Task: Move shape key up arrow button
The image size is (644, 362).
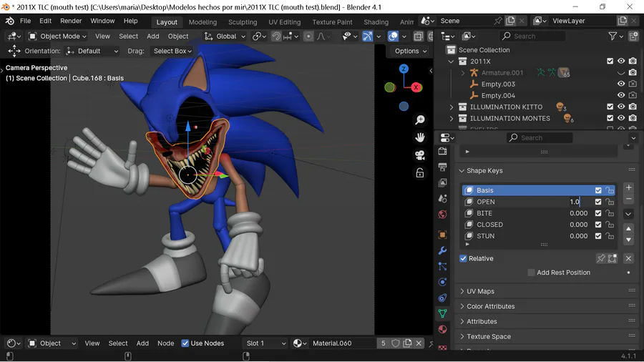Action: coord(628,229)
